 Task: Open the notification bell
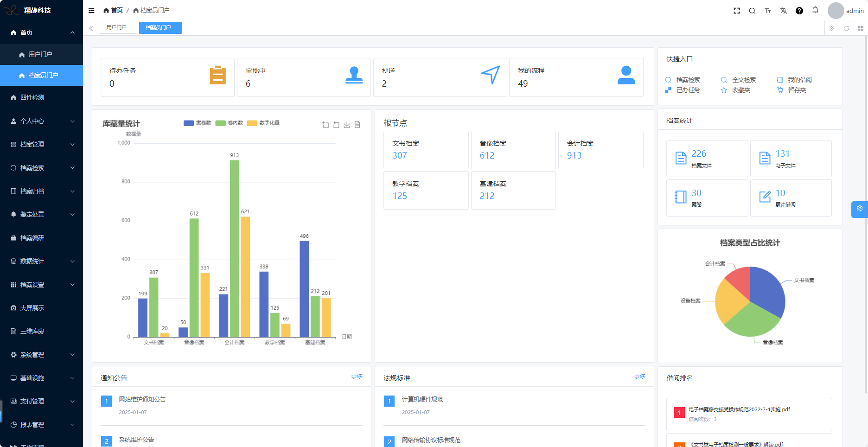[815, 10]
